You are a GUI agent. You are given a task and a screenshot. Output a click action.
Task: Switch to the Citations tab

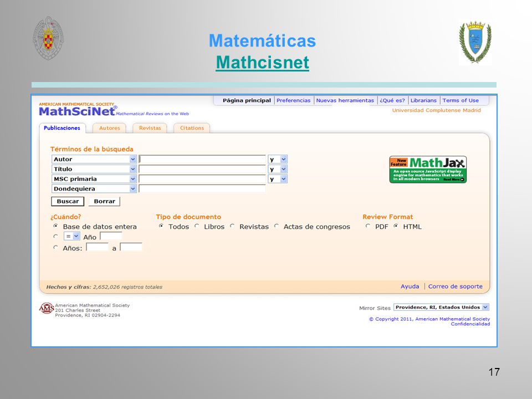pyautogui.click(x=192, y=128)
